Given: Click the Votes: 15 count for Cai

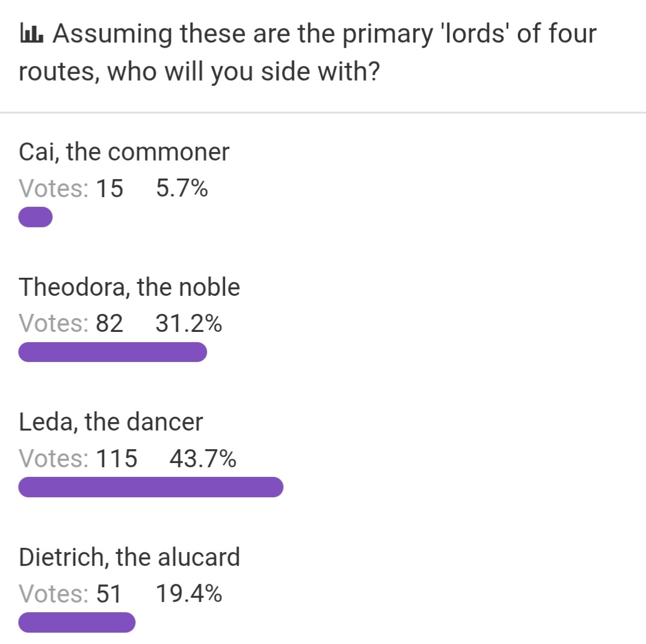Looking at the screenshot, I should [x=71, y=189].
